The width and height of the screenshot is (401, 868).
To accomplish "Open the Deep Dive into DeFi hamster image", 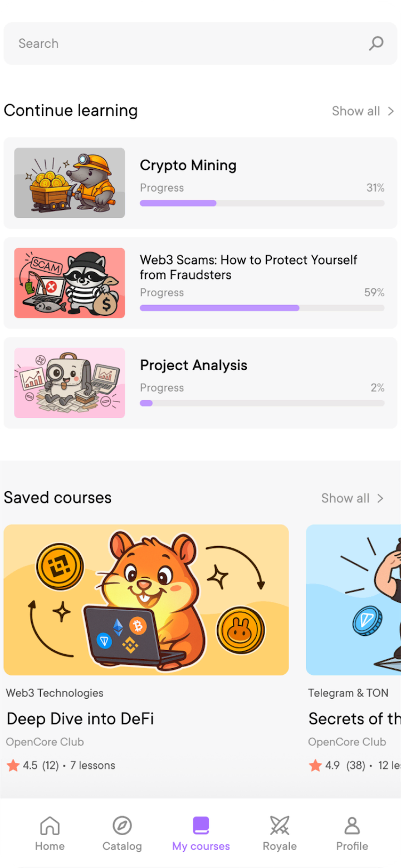I will click(146, 600).
